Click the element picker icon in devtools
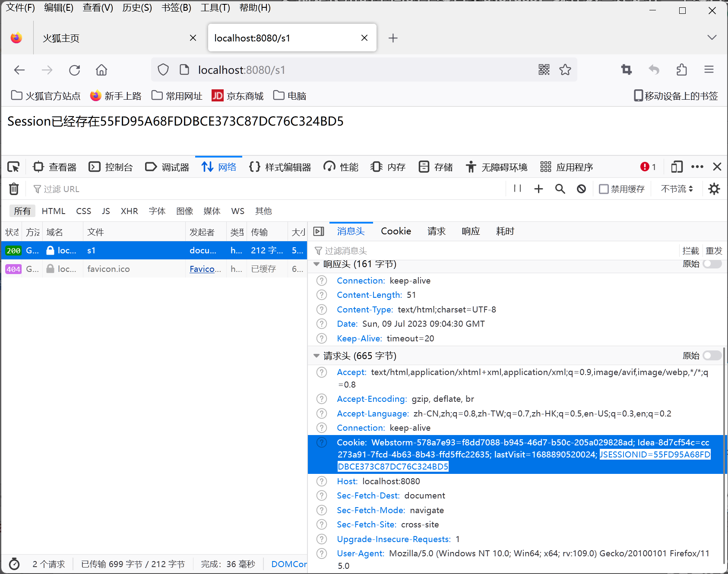Screen dimensions: 728x574 (x=14, y=167)
